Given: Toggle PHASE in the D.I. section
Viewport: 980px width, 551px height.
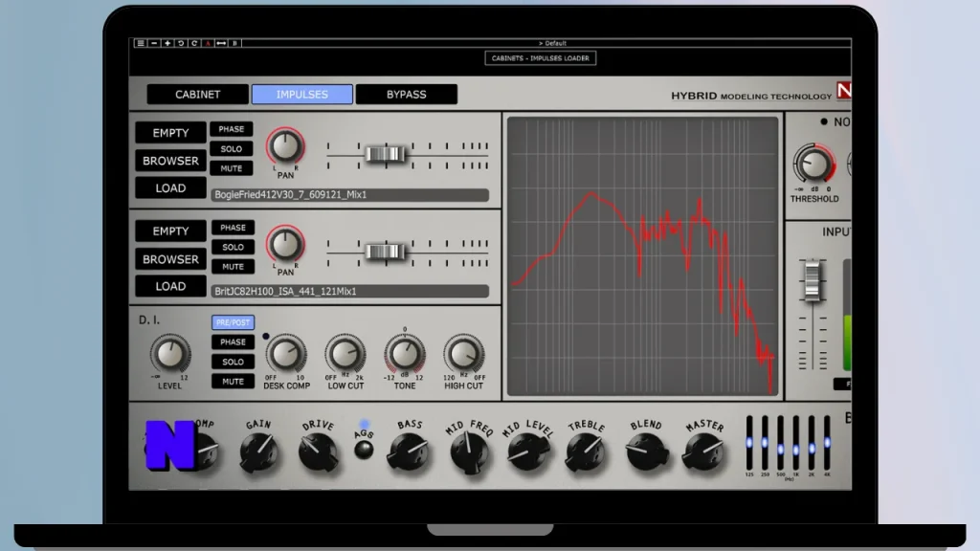Looking at the screenshot, I should 233,342.
